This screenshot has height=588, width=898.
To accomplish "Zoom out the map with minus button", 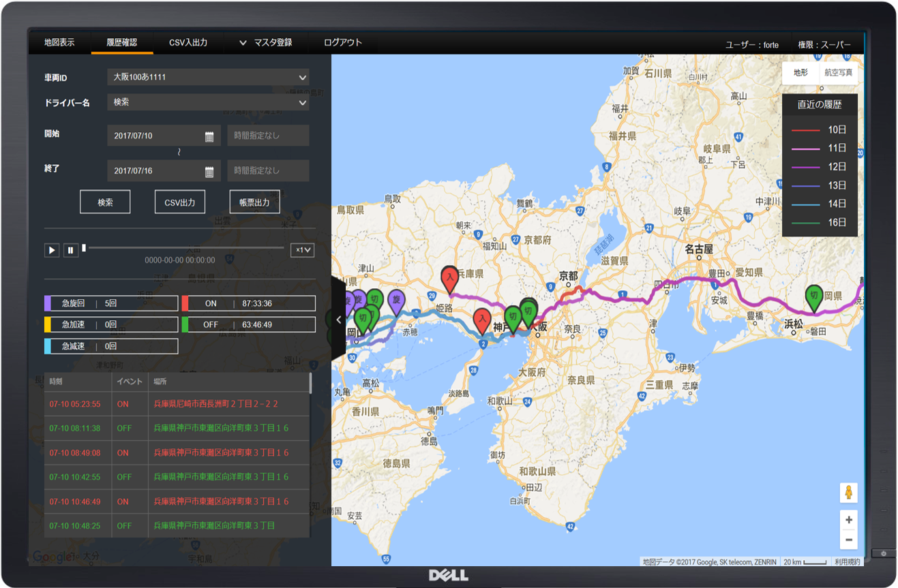I will [848, 540].
